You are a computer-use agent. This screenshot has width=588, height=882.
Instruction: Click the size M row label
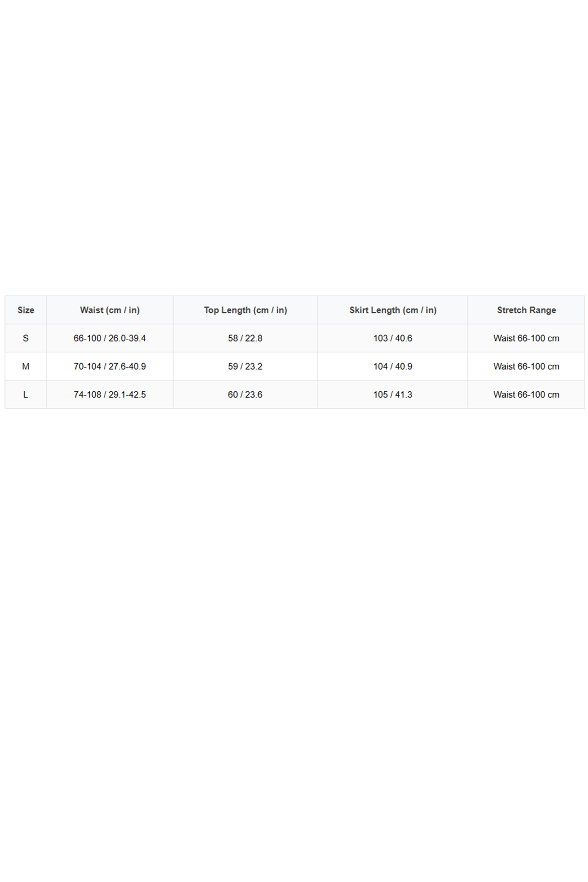click(x=26, y=366)
